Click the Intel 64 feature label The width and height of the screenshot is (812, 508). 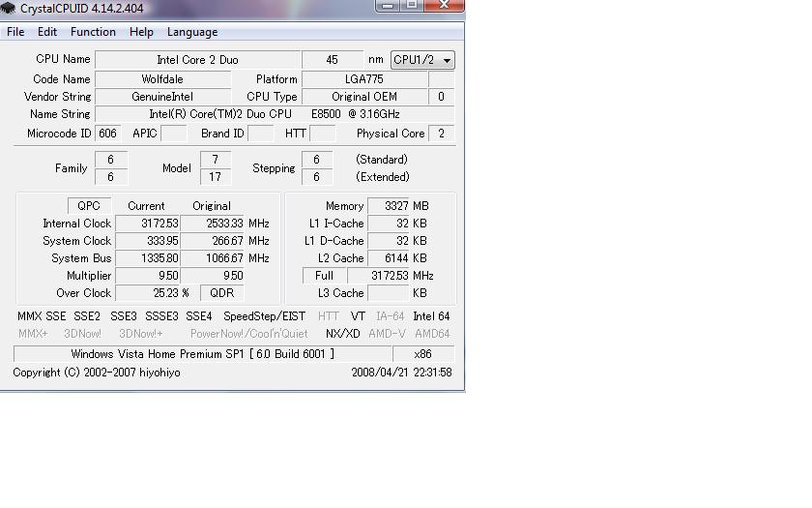[431, 316]
